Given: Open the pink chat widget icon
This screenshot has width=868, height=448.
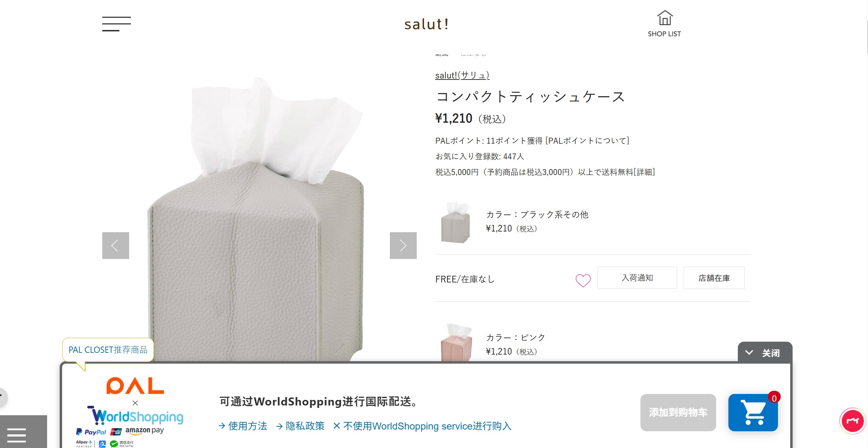Looking at the screenshot, I should tap(853, 420).
